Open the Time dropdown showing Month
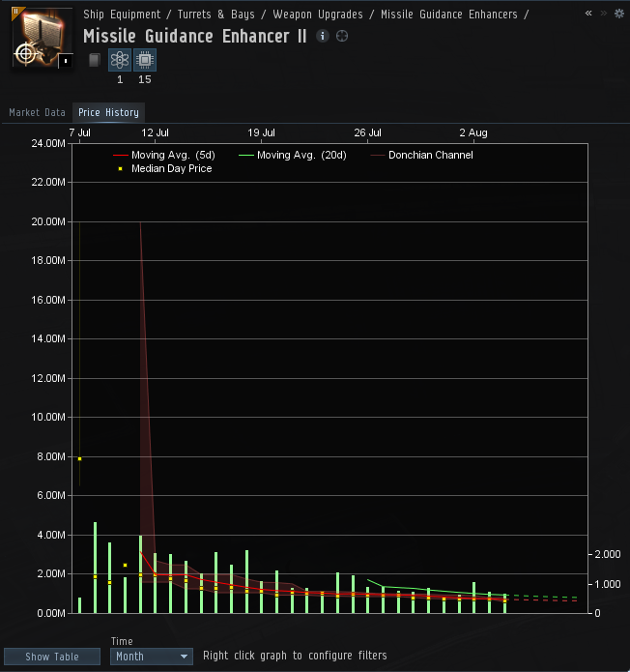 pyautogui.click(x=152, y=657)
